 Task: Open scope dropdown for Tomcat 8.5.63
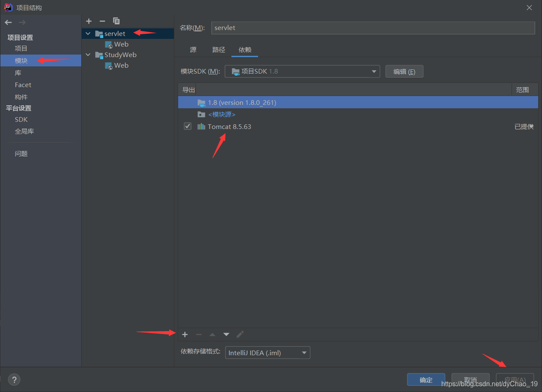click(524, 126)
